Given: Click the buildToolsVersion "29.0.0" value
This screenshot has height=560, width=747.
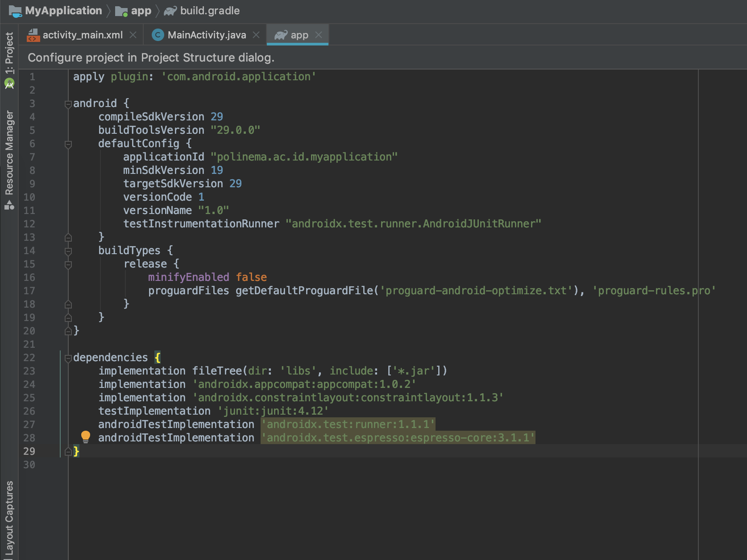Looking at the screenshot, I should click(236, 130).
